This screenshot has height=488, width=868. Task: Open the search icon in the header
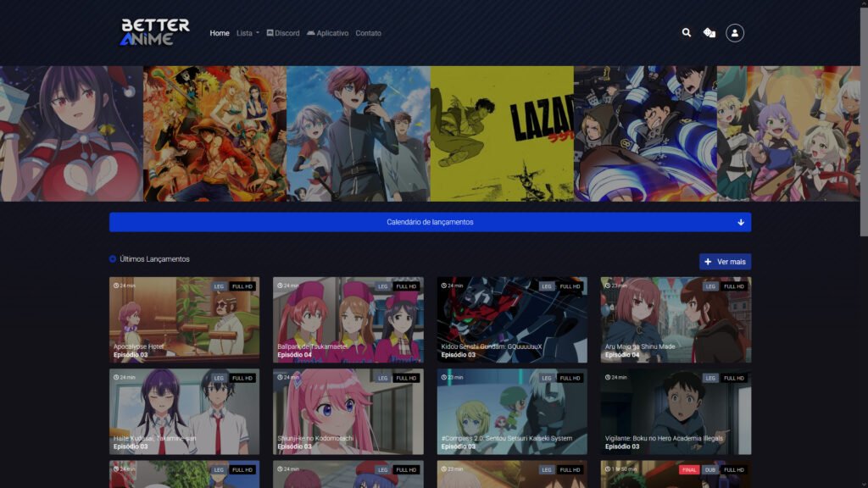[x=687, y=33]
